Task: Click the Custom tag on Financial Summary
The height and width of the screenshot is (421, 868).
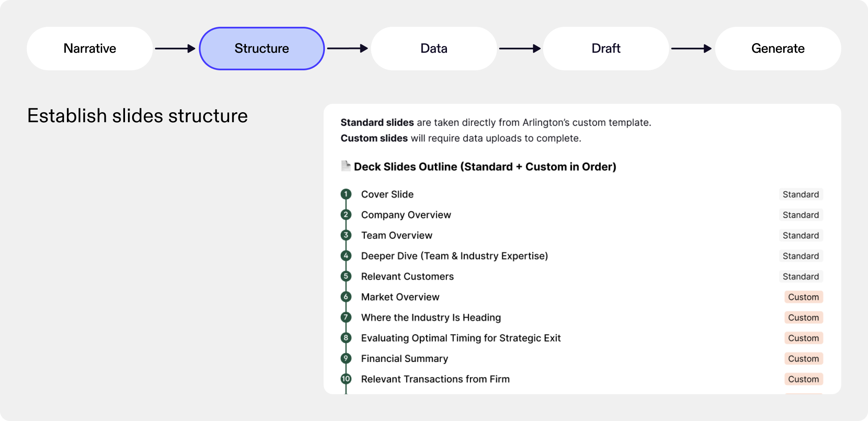Action: [803, 358]
